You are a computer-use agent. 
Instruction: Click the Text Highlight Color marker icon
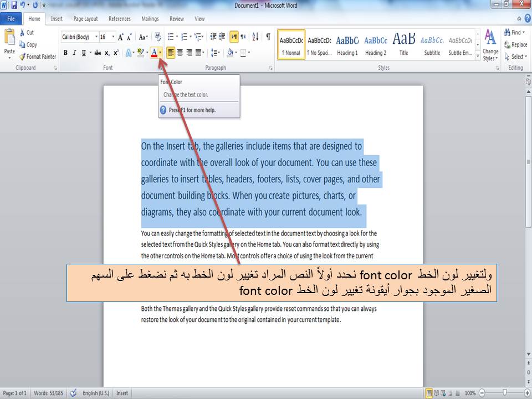click(141, 53)
